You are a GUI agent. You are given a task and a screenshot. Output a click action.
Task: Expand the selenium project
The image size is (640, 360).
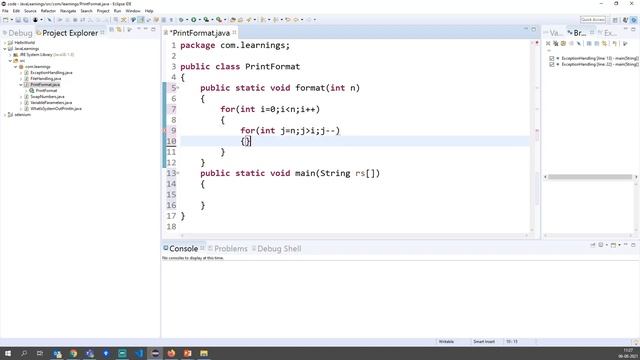(5, 115)
